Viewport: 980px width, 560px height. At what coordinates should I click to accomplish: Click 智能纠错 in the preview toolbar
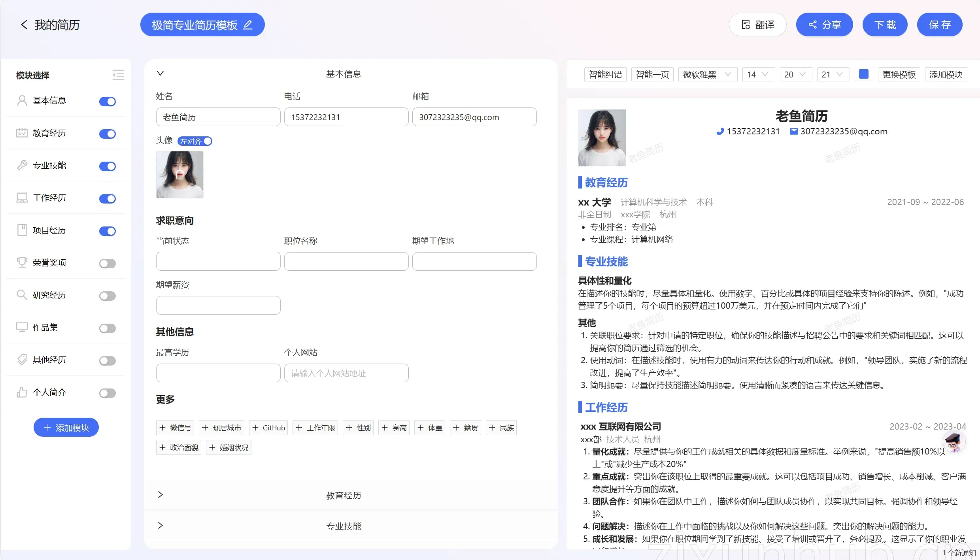pos(605,75)
